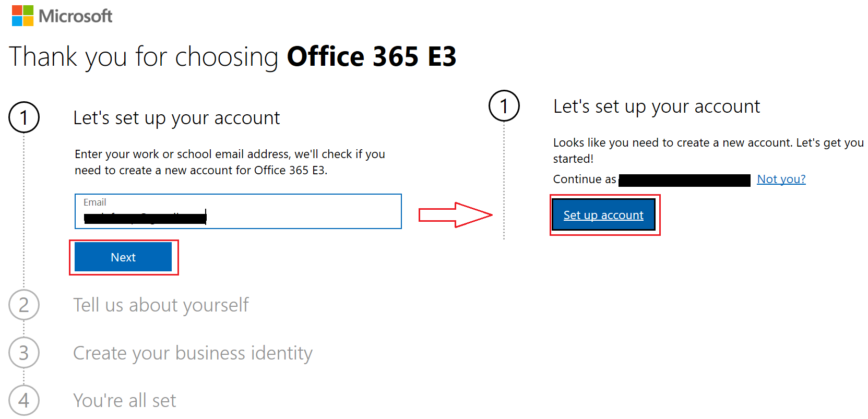Viewport: 868px width, 419px height.
Task: Click 'You're all set' step heading
Action: tap(125, 401)
